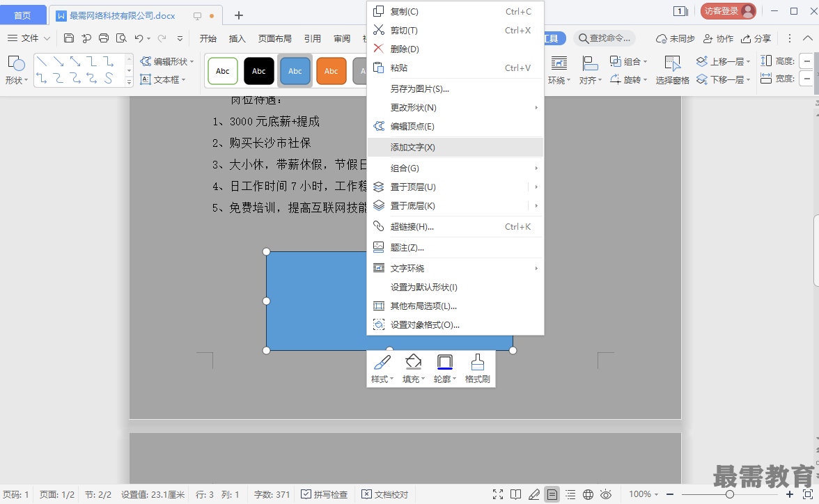819x504 pixels.
Task: Apply the black Abc shape style swatch
Action: click(x=259, y=71)
